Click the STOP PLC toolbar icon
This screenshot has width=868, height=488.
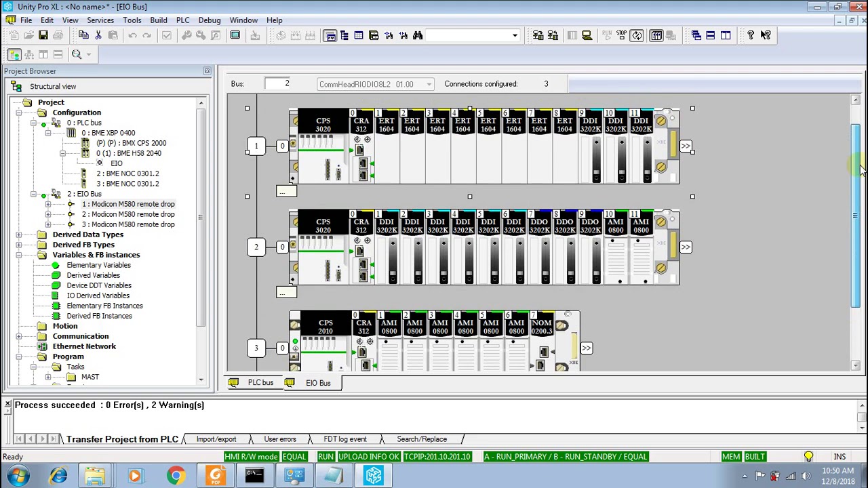tap(622, 35)
